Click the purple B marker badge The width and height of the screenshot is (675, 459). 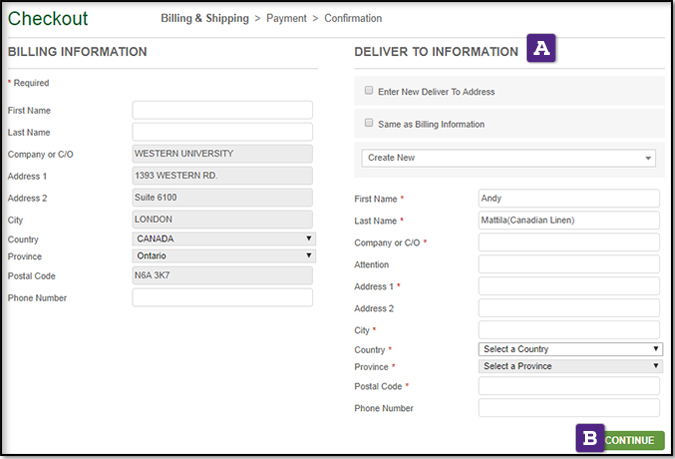pos(590,439)
